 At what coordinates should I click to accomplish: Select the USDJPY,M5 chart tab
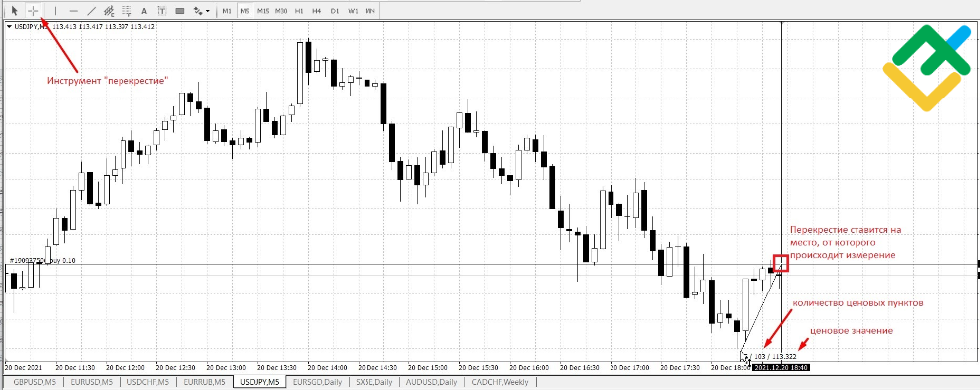click(260, 382)
